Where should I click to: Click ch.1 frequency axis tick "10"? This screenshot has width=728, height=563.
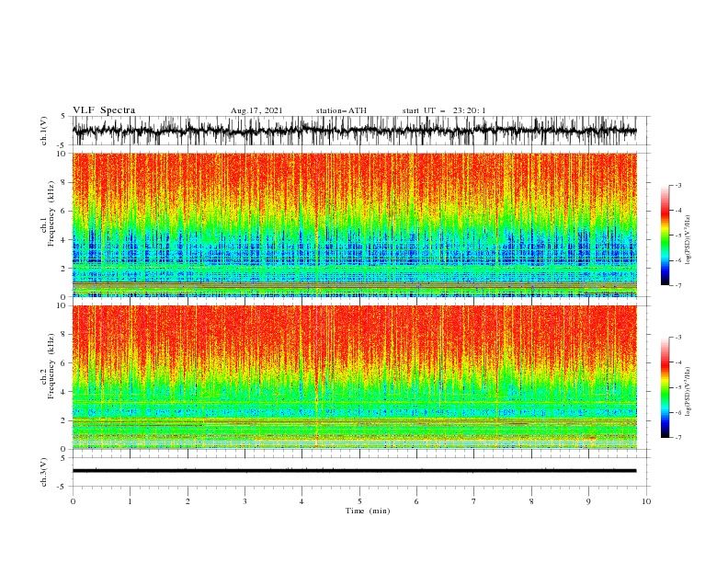point(62,154)
